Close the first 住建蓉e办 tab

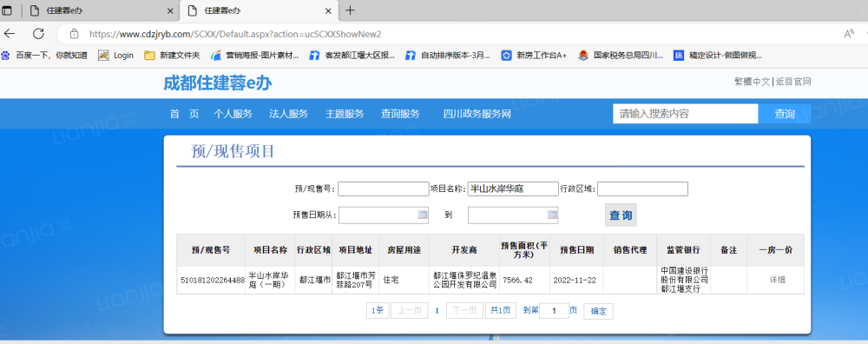point(170,10)
